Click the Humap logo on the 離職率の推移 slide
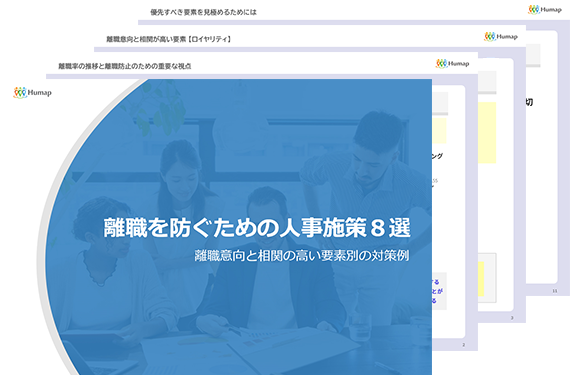The width and height of the screenshot is (570, 375). pos(453,64)
